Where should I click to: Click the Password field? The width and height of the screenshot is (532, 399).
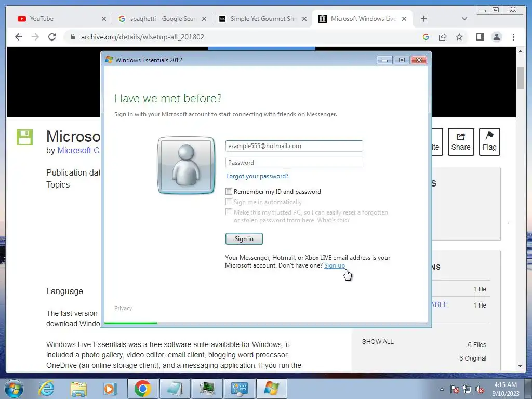pos(294,163)
